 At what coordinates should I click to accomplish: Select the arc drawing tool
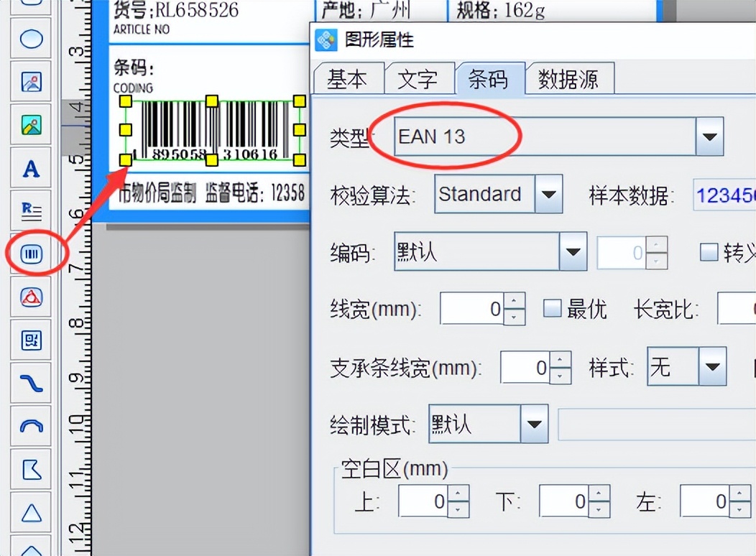click(32, 427)
